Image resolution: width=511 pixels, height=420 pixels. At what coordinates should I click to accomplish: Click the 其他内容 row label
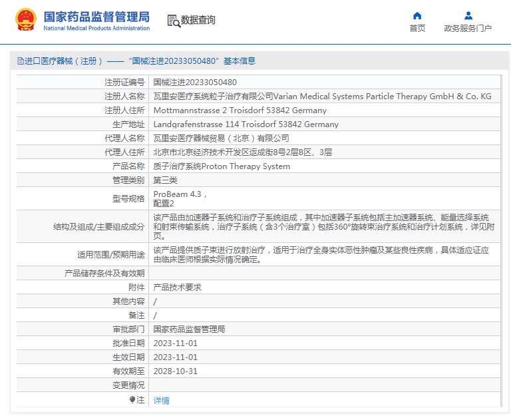coord(128,302)
